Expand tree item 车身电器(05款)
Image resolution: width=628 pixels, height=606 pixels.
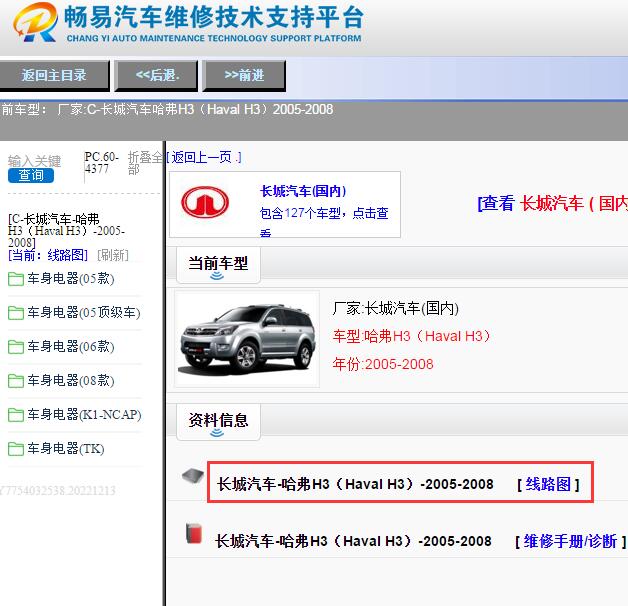coord(71,279)
